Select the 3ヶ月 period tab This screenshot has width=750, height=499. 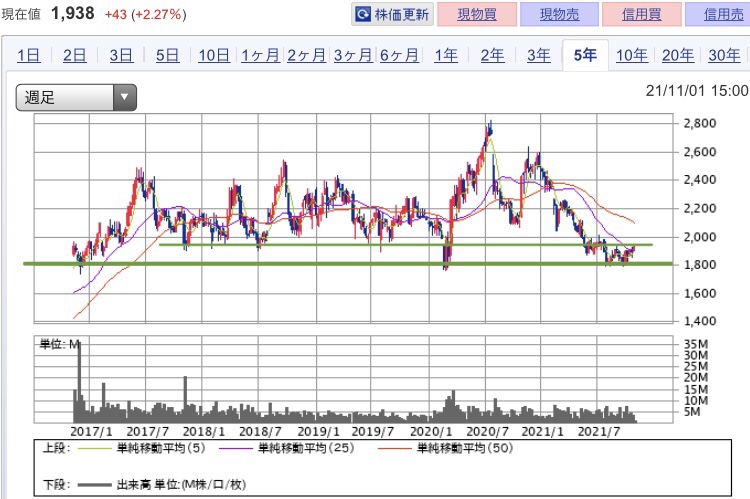[x=353, y=55]
